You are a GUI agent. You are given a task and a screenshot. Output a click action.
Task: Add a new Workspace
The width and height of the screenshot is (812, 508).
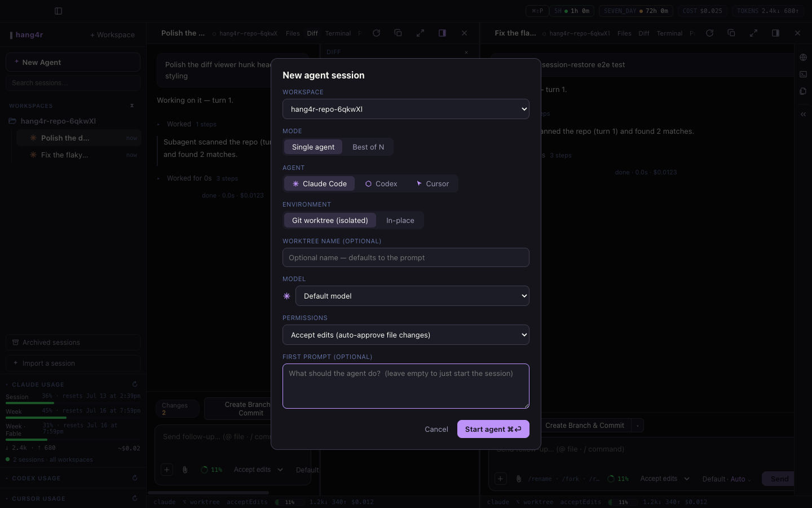(x=113, y=34)
